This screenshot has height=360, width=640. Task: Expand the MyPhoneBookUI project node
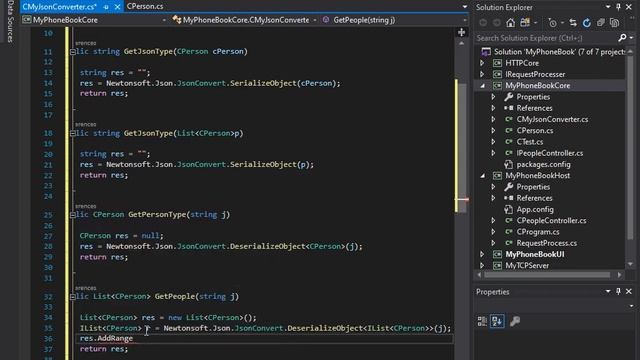[x=482, y=254]
